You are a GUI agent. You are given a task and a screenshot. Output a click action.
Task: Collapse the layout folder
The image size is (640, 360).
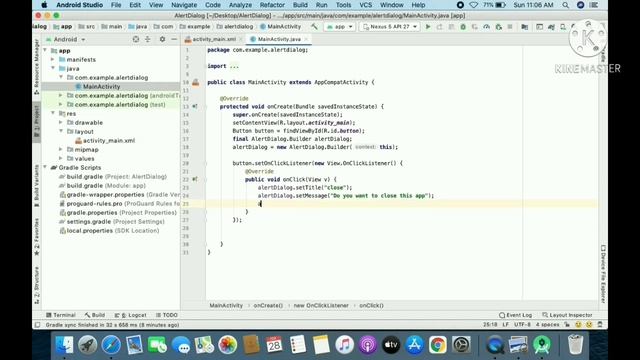pyautogui.click(x=61, y=131)
